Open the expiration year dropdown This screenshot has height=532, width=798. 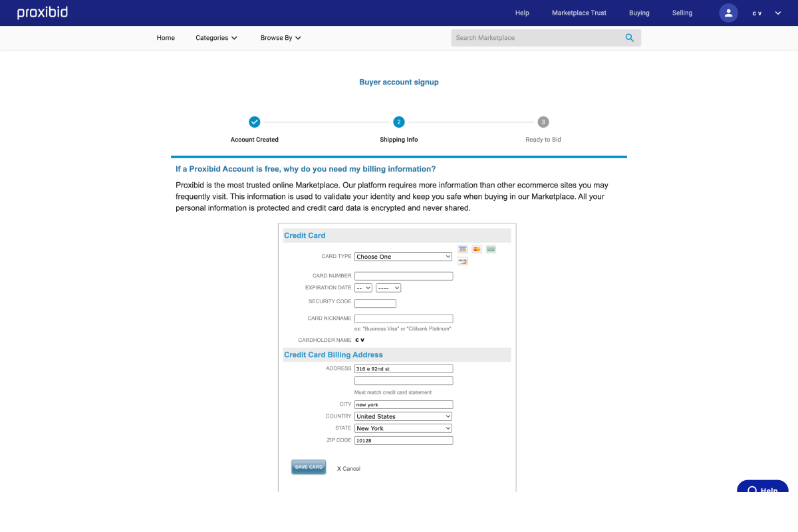pyautogui.click(x=388, y=288)
